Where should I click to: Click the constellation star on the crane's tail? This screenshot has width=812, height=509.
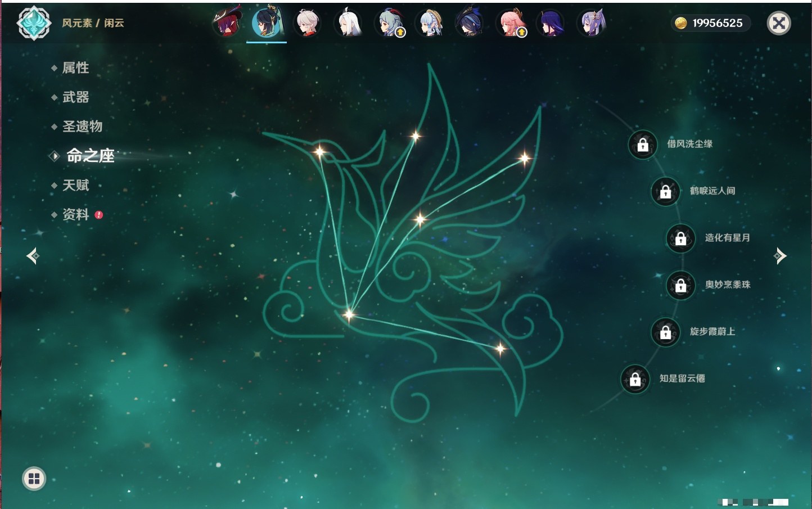[500, 349]
